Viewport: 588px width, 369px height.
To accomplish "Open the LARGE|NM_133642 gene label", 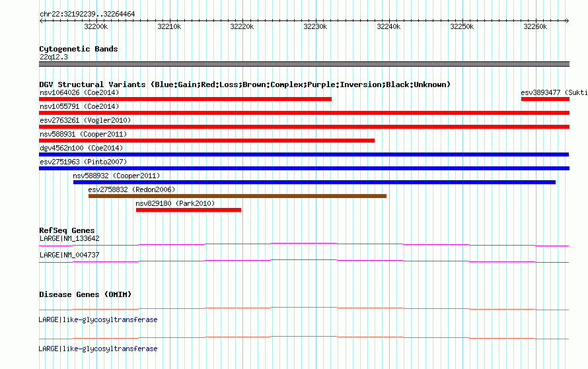I will point(69,239).
